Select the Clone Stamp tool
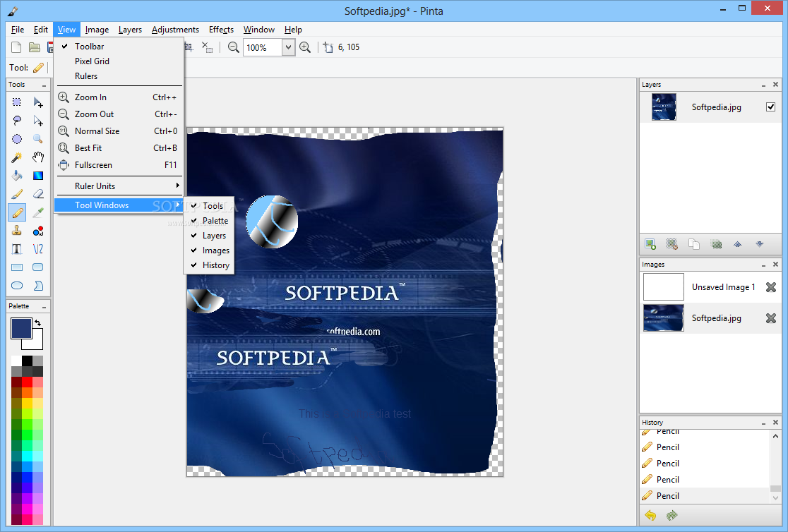The height and width of the screenshot is (532, 788). 16,231
